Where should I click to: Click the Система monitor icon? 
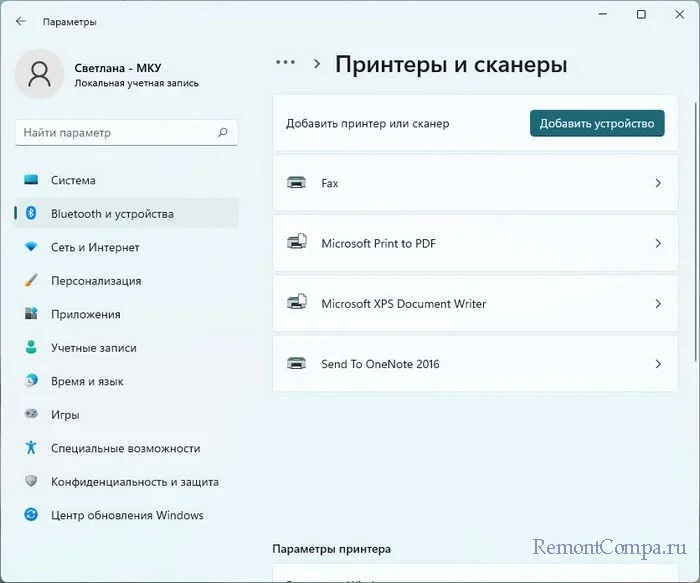[31, 181]
